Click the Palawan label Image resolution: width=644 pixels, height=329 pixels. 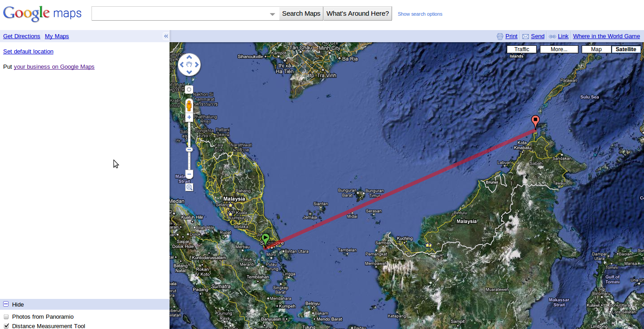(568, 81)
